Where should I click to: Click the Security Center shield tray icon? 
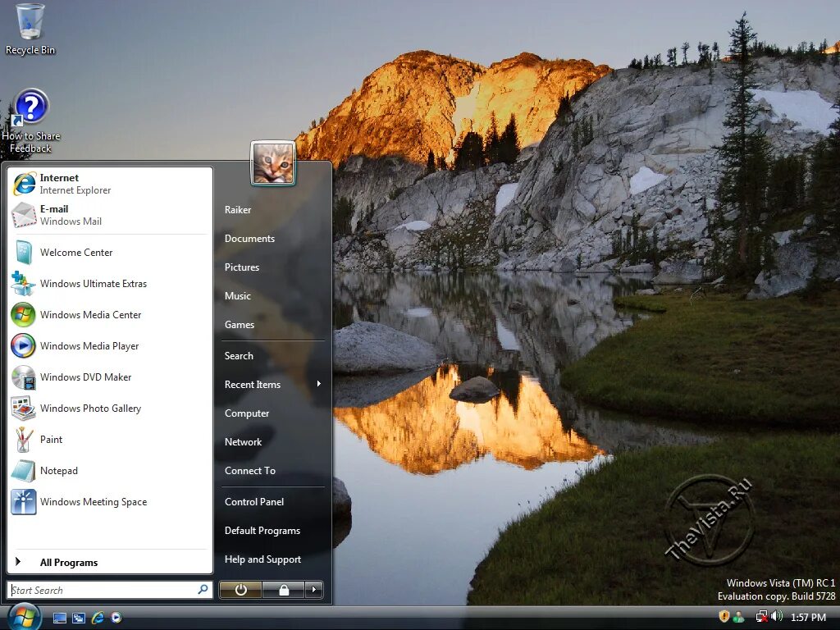(724, 617)
